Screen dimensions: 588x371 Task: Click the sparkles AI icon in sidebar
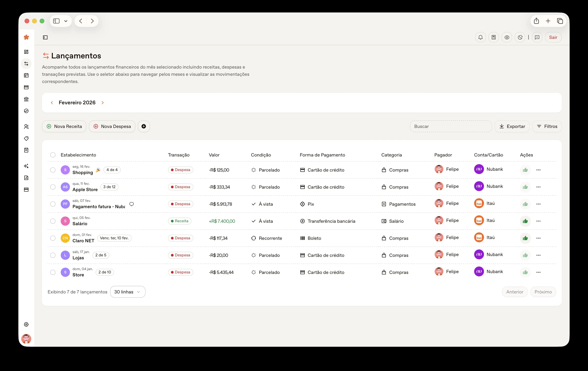[26, 166]
